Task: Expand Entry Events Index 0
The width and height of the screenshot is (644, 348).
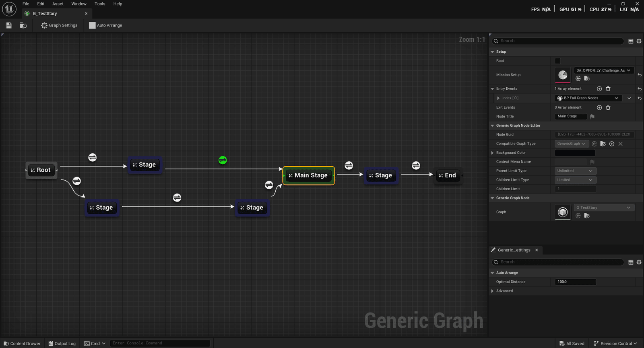Action: 498,98
